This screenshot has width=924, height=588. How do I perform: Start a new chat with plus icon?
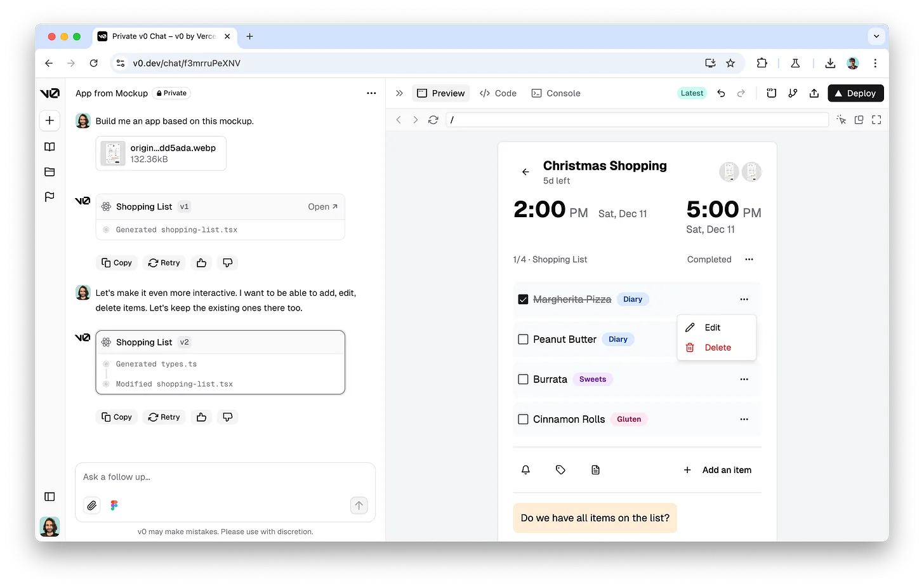49,120
